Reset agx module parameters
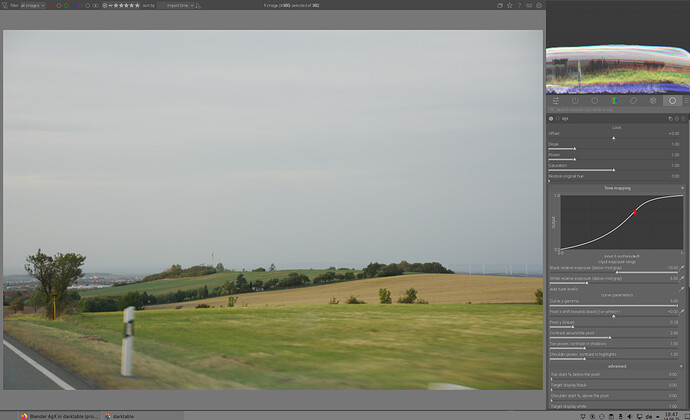Screen dimensions: 690x420 click(677, 118)
